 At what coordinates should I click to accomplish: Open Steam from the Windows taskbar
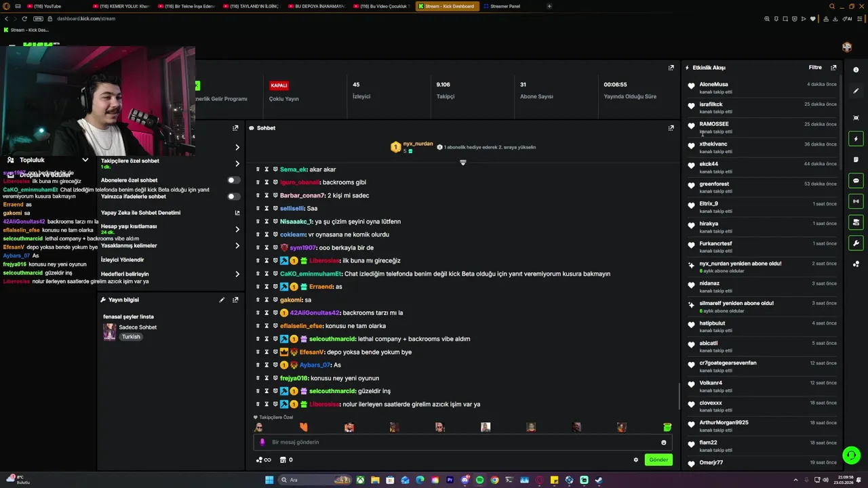[599, 480]
